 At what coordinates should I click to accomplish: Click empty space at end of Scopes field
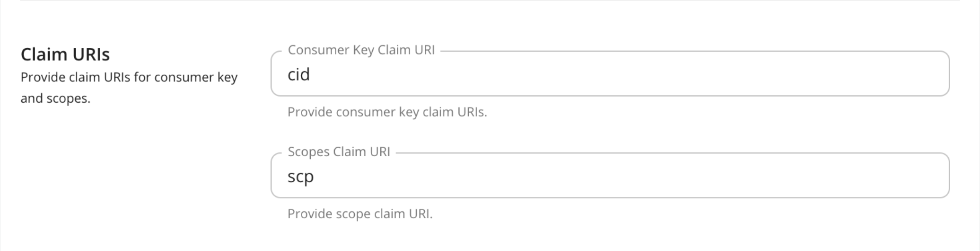[x=899, y=176]
